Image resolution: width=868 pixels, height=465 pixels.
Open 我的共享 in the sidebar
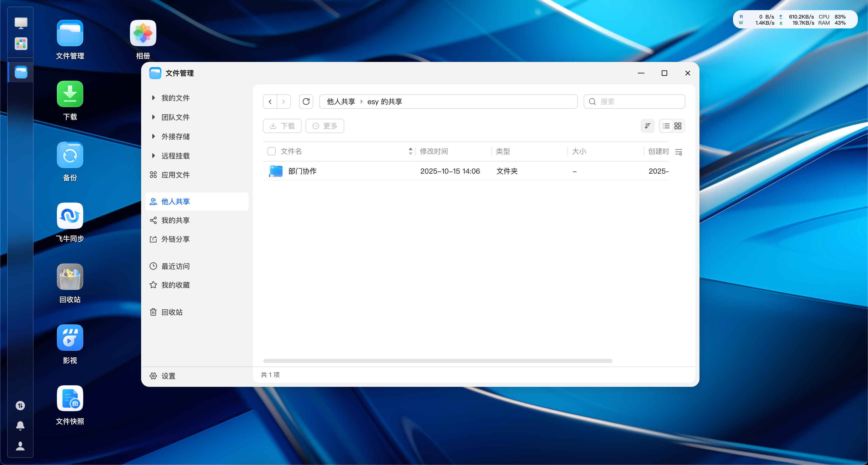pyautogui.click(x=197, y=220)
